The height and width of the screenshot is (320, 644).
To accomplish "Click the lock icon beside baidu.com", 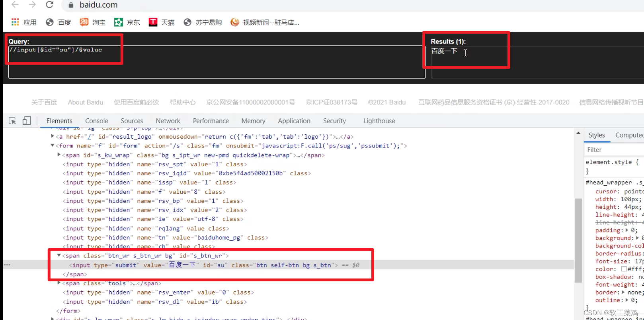I will 71,5.
